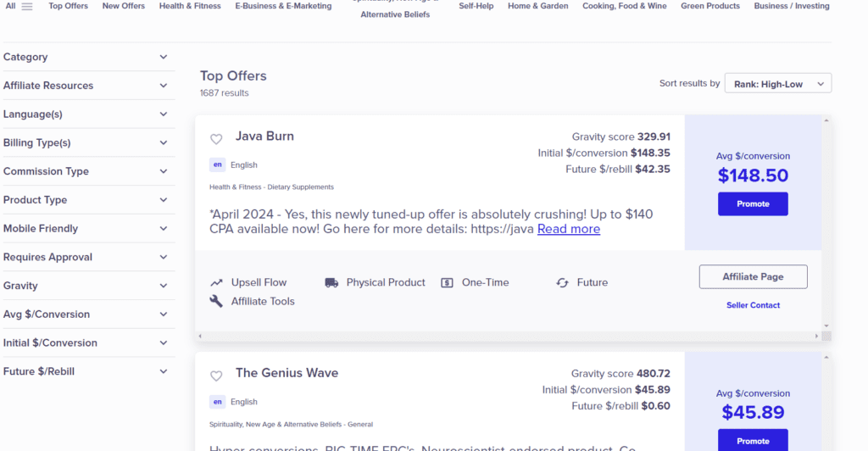Screen dimensions: 868x451
Task: Expand the Billing Type(s) filter
Action: click(x=164, y=142)
